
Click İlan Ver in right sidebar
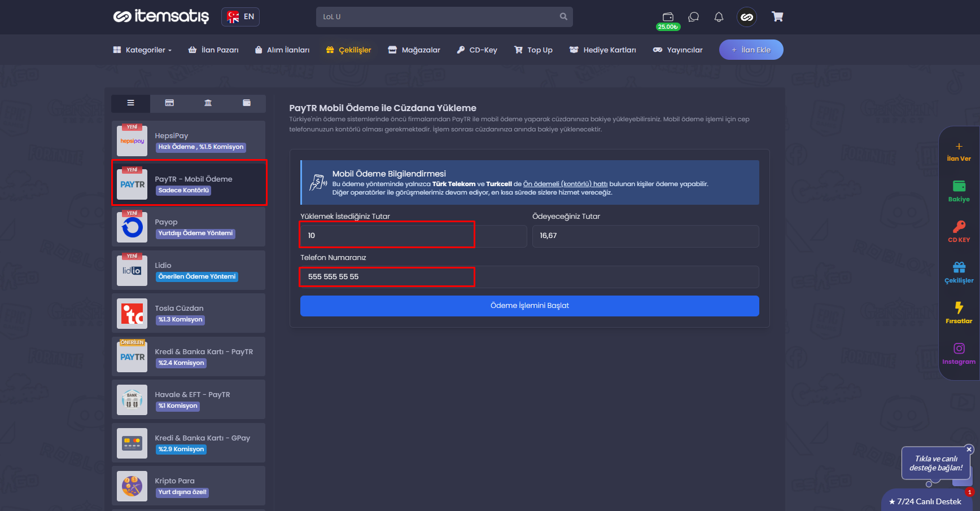click(x=959, y=152)
